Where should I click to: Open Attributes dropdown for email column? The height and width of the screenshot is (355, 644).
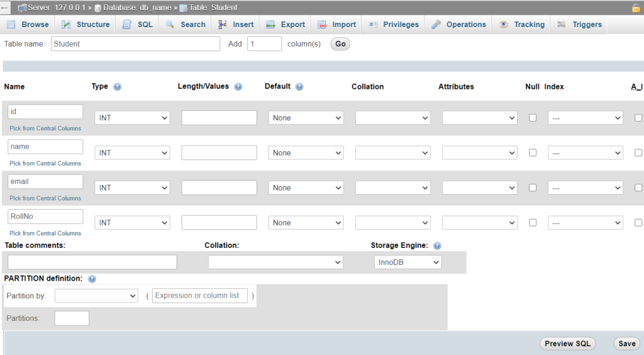pyautogui.click(x=480, y=188)
